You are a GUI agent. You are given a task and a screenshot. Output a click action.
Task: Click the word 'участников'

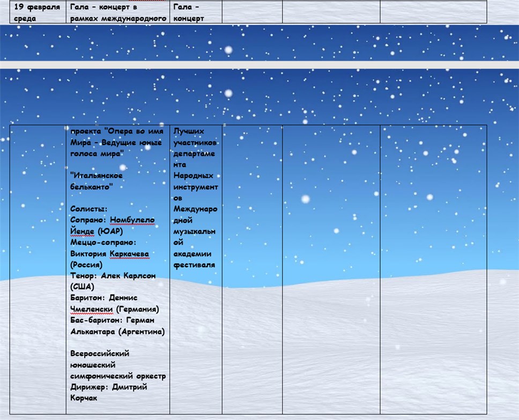click(x=195, y=143)
